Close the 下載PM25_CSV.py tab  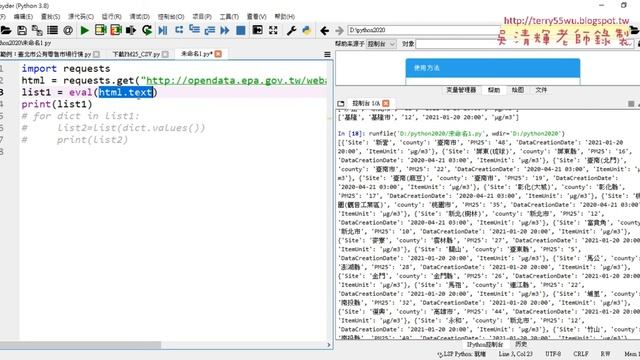point(165,54)
